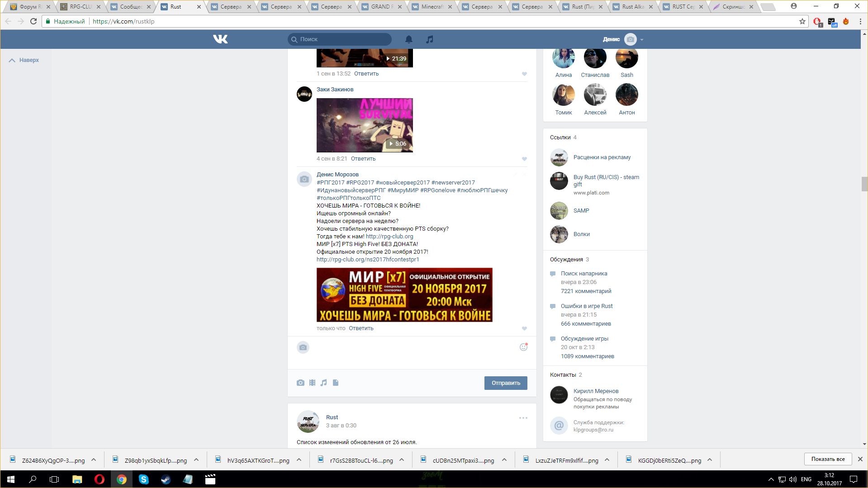Open the Расценки на рекламу link avatar

[x=559, y=157]
